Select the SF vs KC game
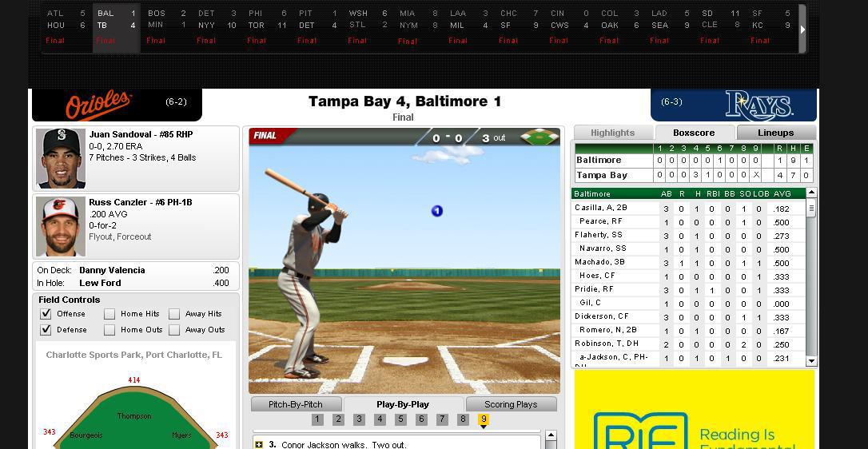Image resolution: width=868 pixels, height=449 pixels. click(x=771, y=26)
